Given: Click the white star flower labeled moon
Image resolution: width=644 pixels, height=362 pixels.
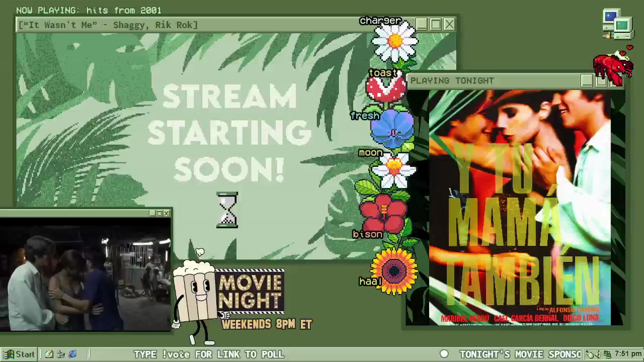Looking at the screenshot, I should click(394, 170).
